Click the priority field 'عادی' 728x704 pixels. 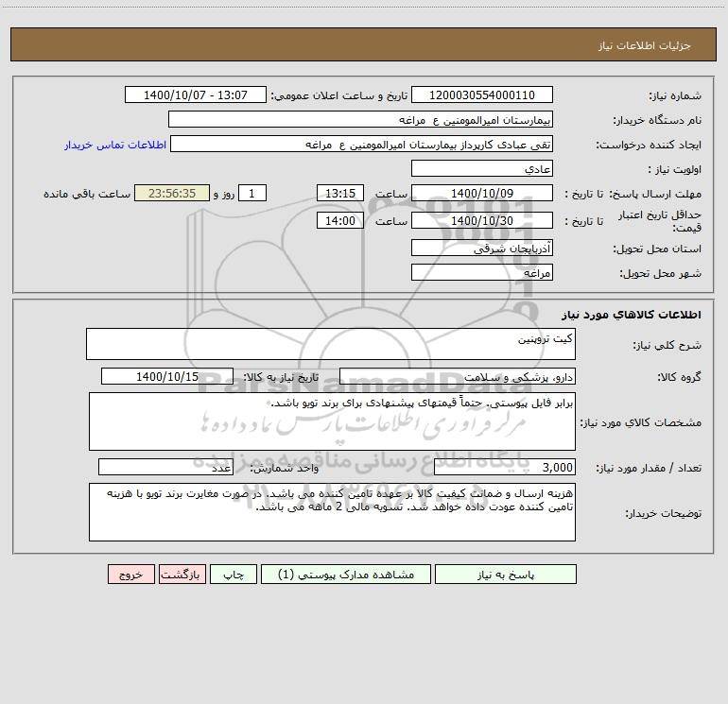click(482, 168)
